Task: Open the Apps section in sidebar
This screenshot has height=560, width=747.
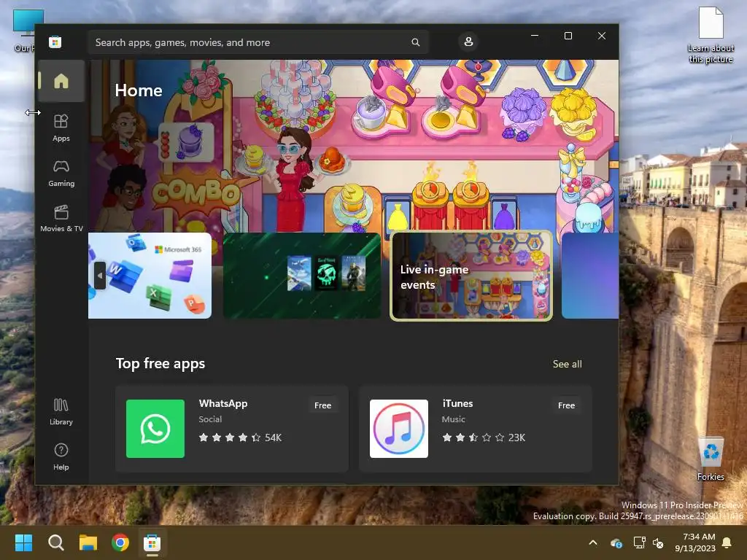Action: (61, 128)
